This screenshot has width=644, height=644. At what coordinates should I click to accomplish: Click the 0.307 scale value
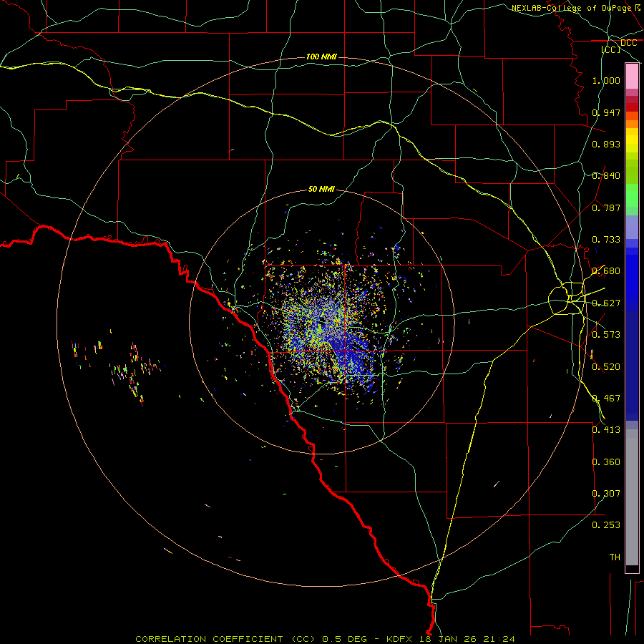[606, 494]
